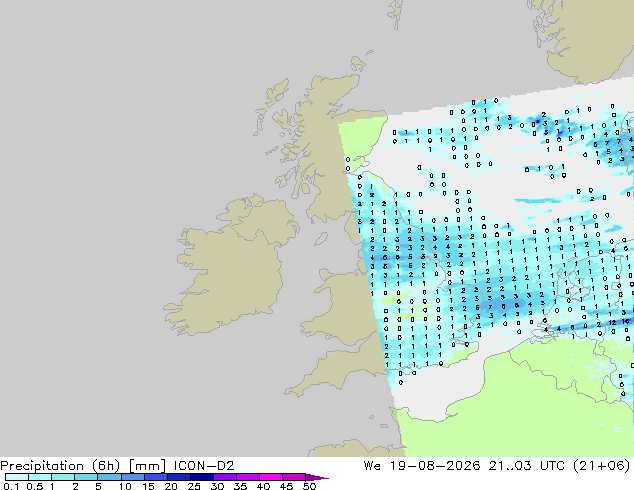Click the '19-08-2026' date text
Image resolution: width=634 pixels, height=490 pixels.
click(435, 466)
